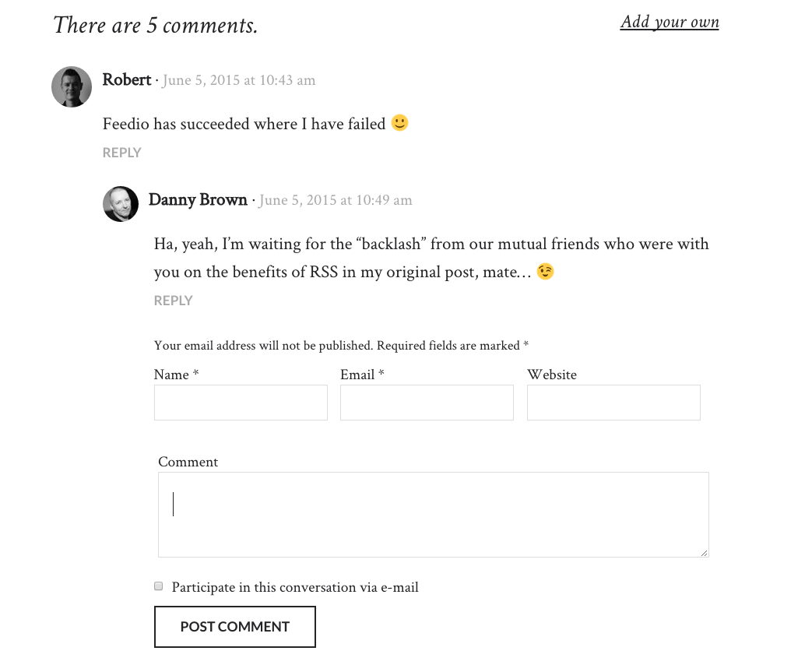
Task: Enable participate via e-mail checkbox
Action: coord(159,586)
